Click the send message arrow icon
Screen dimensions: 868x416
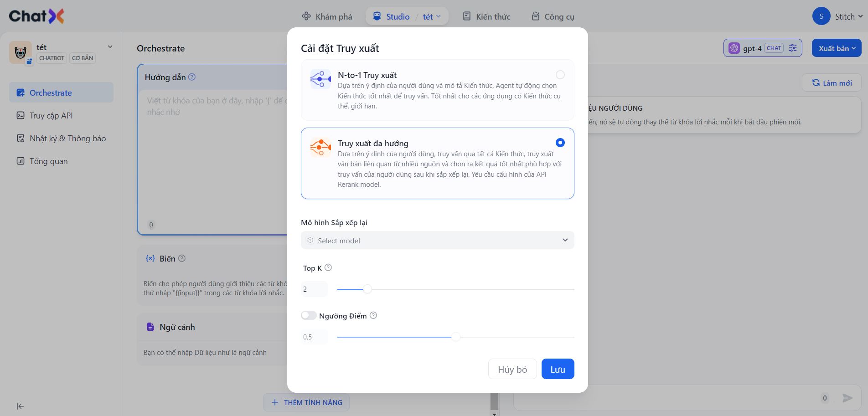point(847,398)
